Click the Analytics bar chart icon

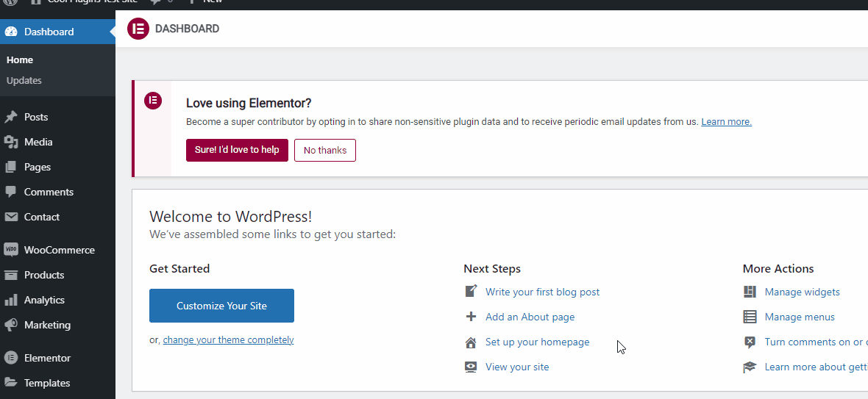pyautogui.click(x=10, y=300)
